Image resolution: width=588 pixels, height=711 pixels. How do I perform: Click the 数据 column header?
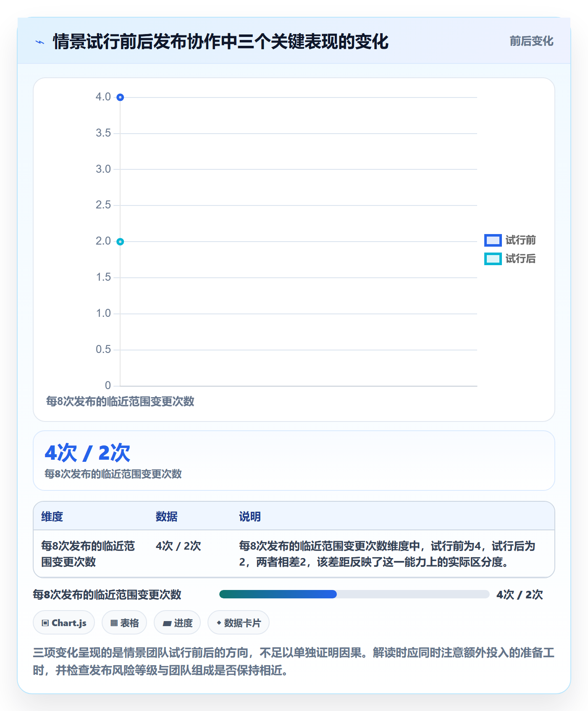click(x=167, y=516)
